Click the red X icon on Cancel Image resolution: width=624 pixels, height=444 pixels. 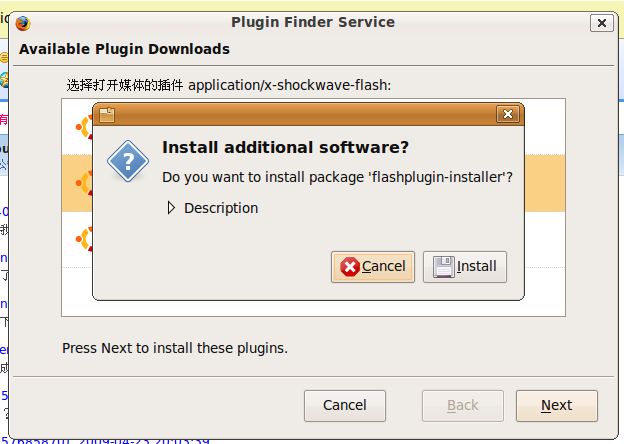(350, 267)
